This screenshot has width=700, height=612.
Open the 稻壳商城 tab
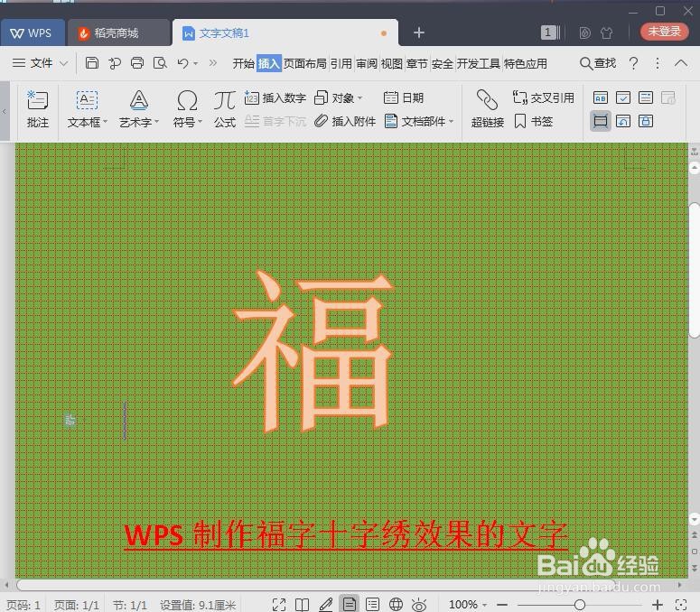[118, 33]
